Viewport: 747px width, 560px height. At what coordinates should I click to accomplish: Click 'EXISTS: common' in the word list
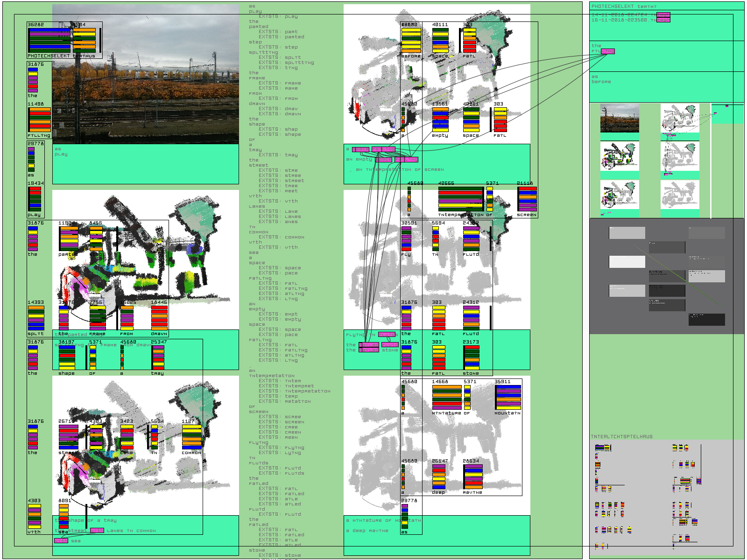tap(282, 237)
